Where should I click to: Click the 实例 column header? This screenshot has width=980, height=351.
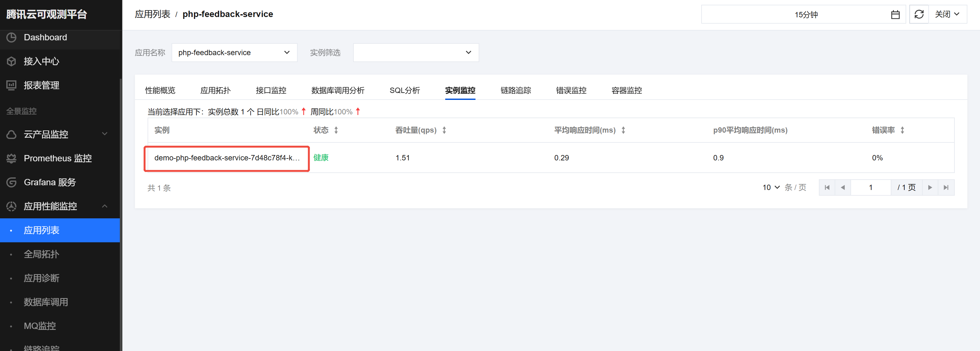[x=162, y=130]
